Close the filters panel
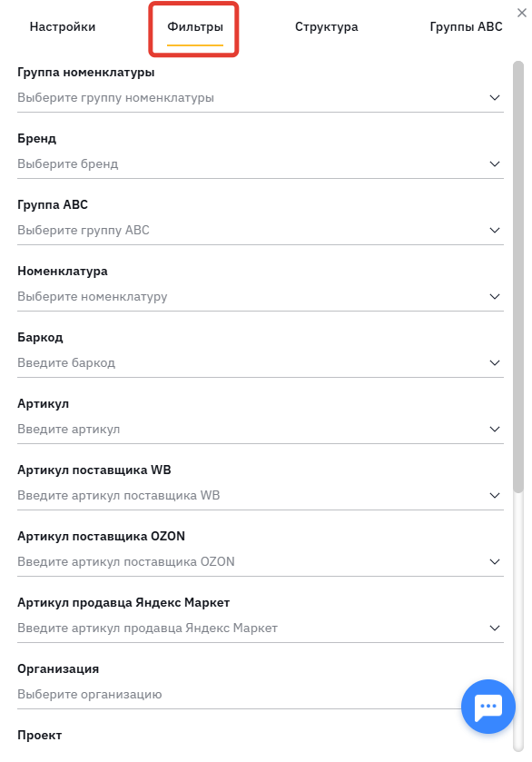The width and height of the screenshot is (532, 762). (x=522, y=13)
